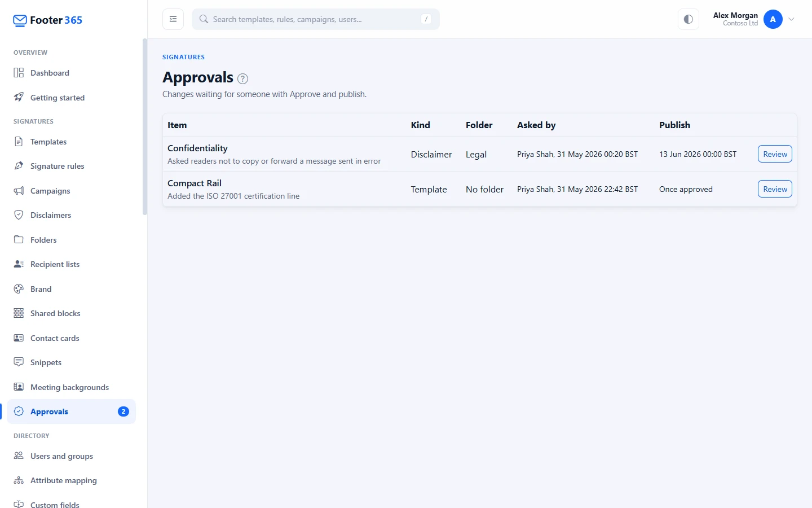The height and width of the screenshot is (508, 812).
Task: Open the Compact Rail item title
Action: point(195,183)
